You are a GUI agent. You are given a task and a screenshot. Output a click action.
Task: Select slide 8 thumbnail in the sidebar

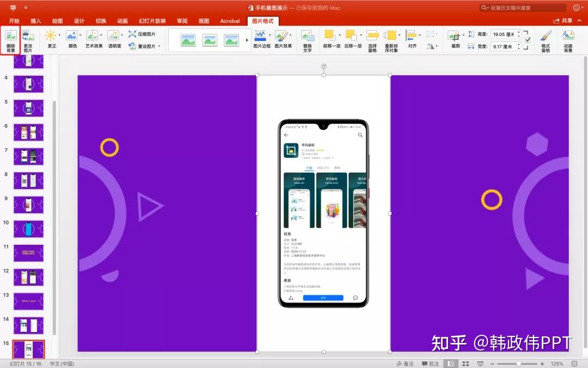click(x=28, y=180)
